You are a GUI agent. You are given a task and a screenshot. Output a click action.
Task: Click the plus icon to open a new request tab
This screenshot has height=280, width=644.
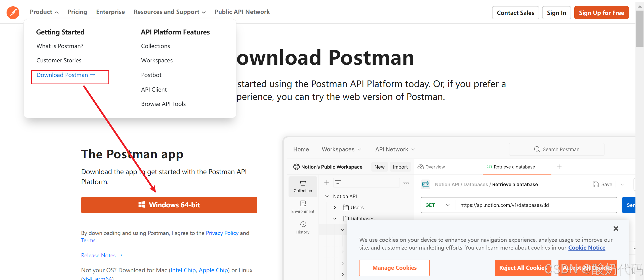(559, 167)
